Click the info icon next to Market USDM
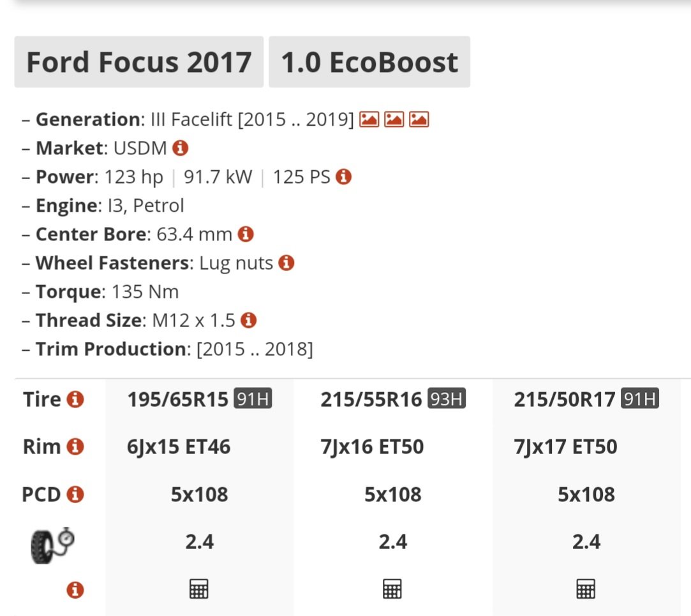 point(180,148)
